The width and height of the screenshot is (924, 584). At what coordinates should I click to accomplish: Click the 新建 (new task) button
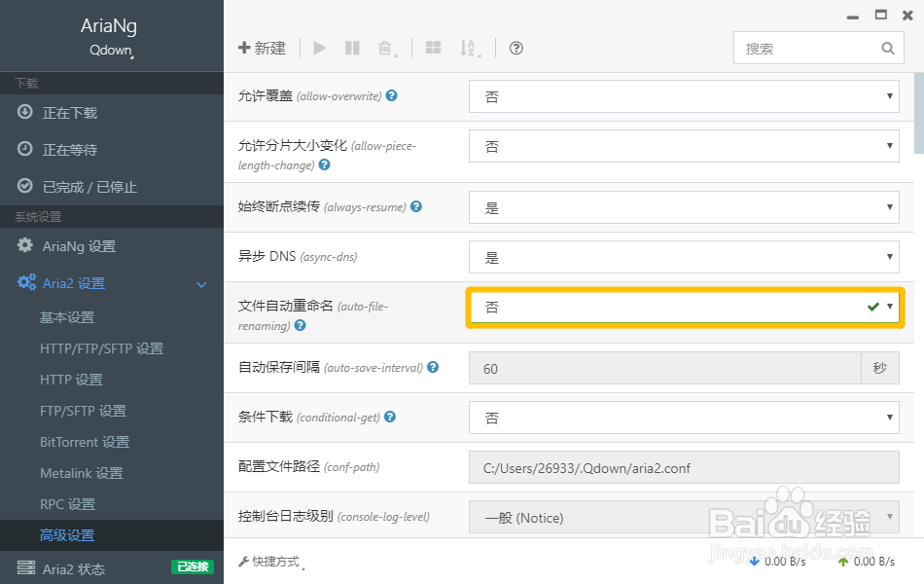tap(263, 48)
